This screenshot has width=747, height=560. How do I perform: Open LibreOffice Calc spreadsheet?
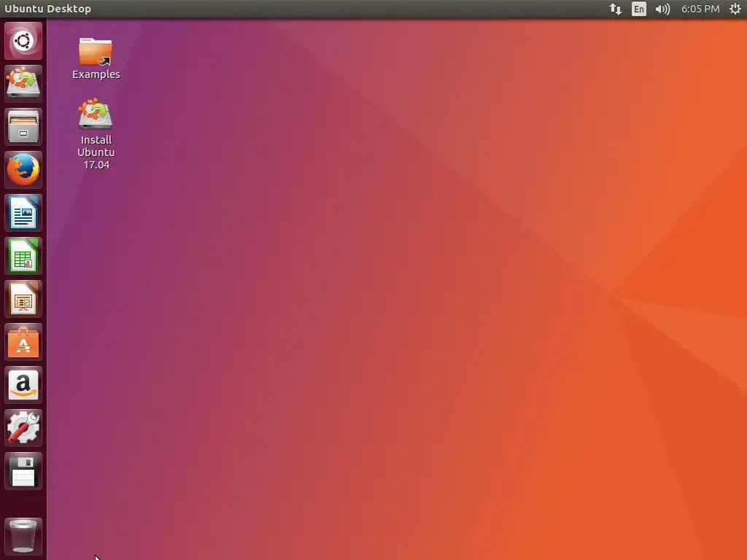click(x=23, y=256)
